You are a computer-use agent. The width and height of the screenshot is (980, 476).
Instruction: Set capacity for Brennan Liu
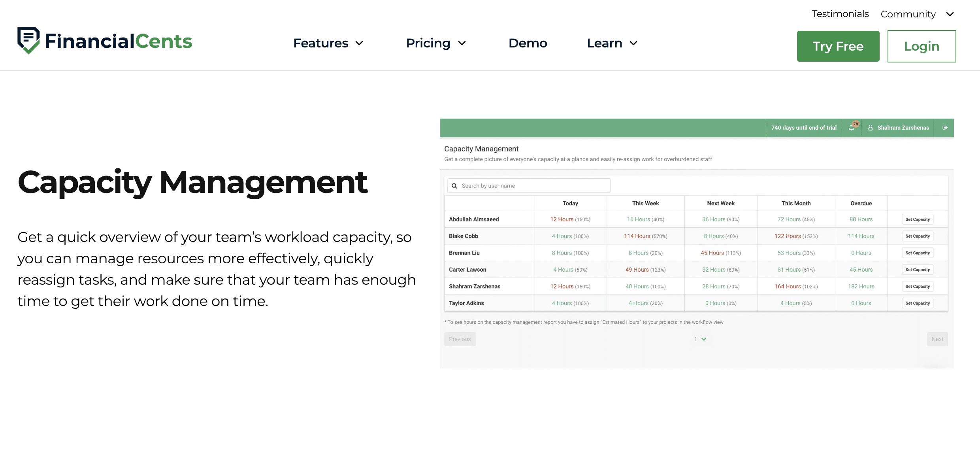point(918,253)
